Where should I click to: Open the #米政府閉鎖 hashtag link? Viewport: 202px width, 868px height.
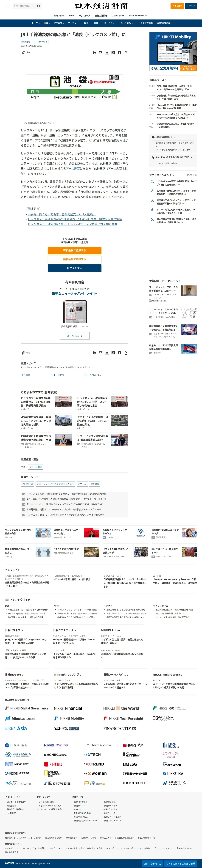point(146,23)
